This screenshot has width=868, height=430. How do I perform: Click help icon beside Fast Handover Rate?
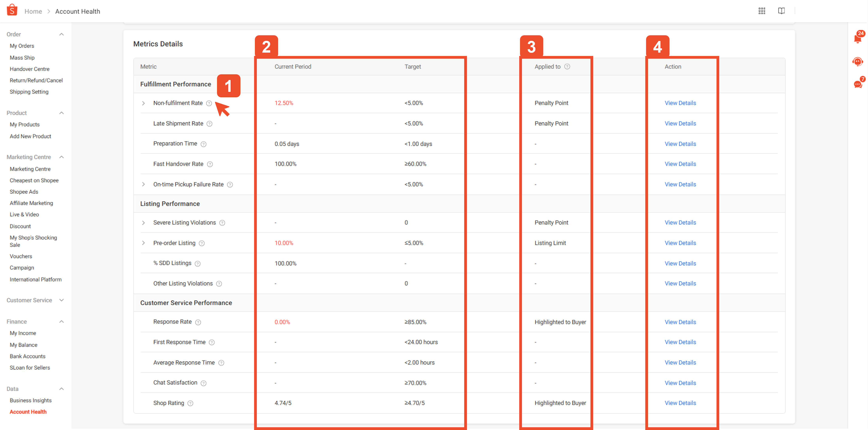[210, 164]
